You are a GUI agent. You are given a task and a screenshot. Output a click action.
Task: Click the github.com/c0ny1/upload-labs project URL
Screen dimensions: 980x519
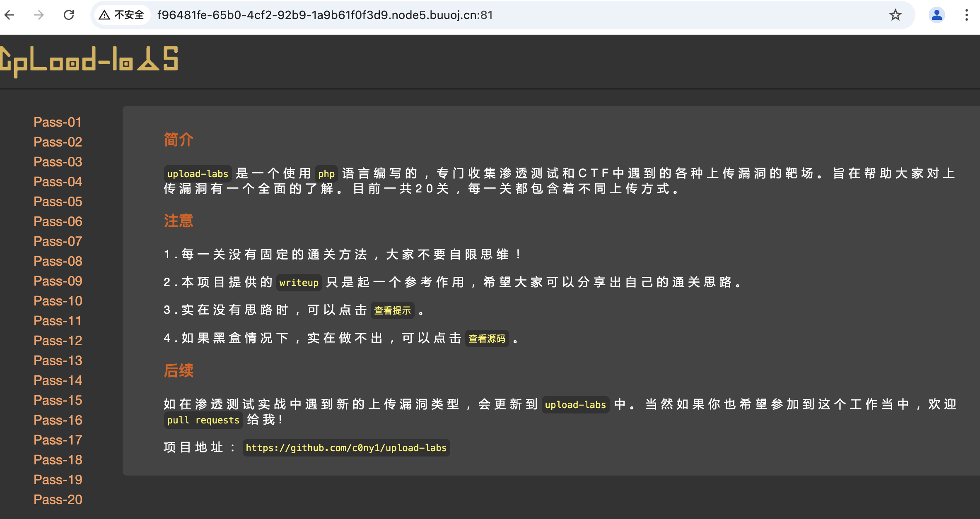[346, 448]
